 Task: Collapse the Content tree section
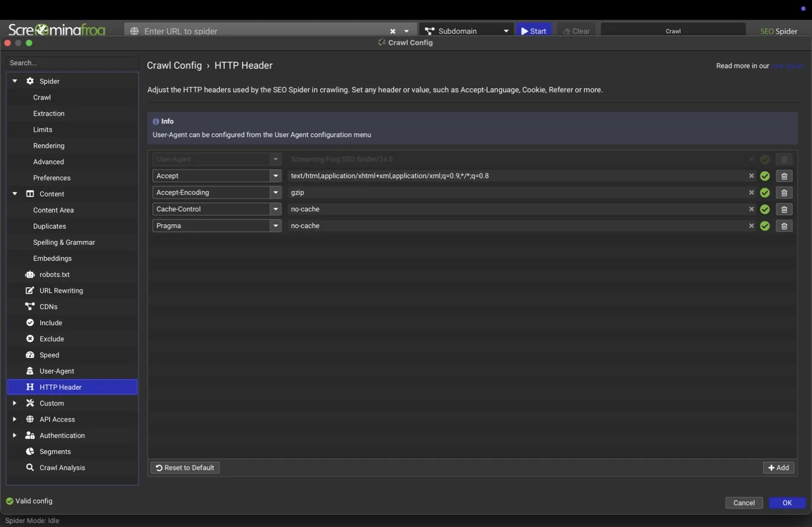pos(15,193)
